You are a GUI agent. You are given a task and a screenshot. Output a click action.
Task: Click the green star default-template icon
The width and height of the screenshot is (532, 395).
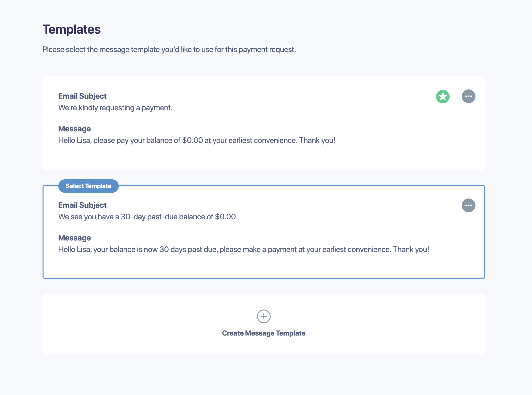(443, 96)
